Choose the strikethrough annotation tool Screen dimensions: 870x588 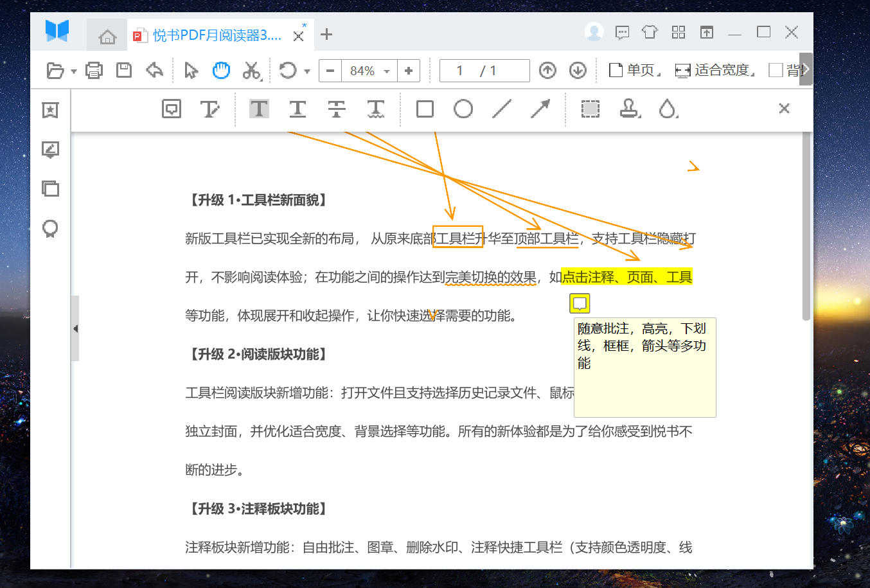(337, 109)
